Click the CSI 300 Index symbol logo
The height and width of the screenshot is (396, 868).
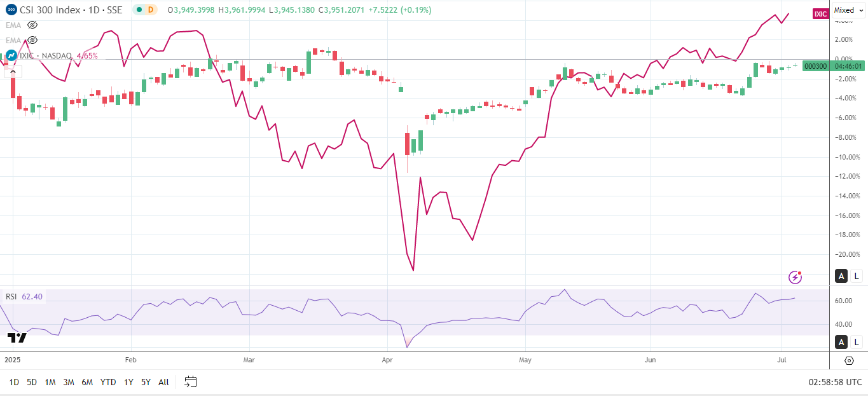tap(11, 10)
